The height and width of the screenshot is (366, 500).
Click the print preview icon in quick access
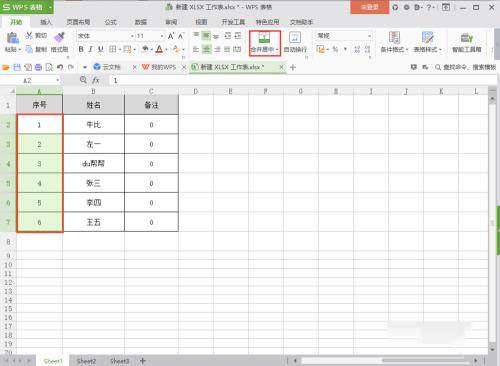(x=49, y=67)
